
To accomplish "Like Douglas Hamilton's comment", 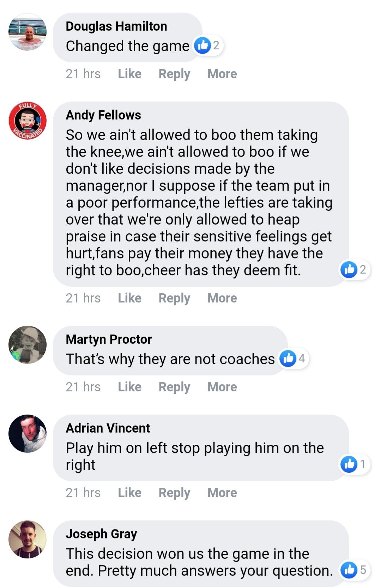I will click(129, 74).
